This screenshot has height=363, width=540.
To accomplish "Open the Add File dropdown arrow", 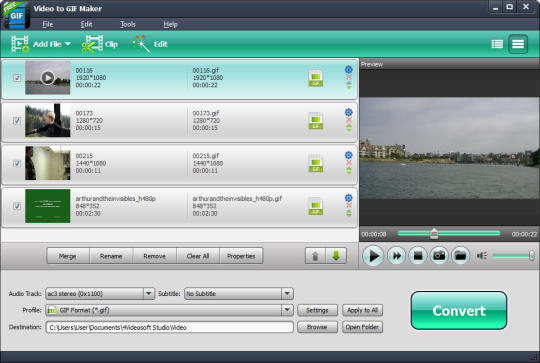I will pyautogui.click(x=68, y=44).
